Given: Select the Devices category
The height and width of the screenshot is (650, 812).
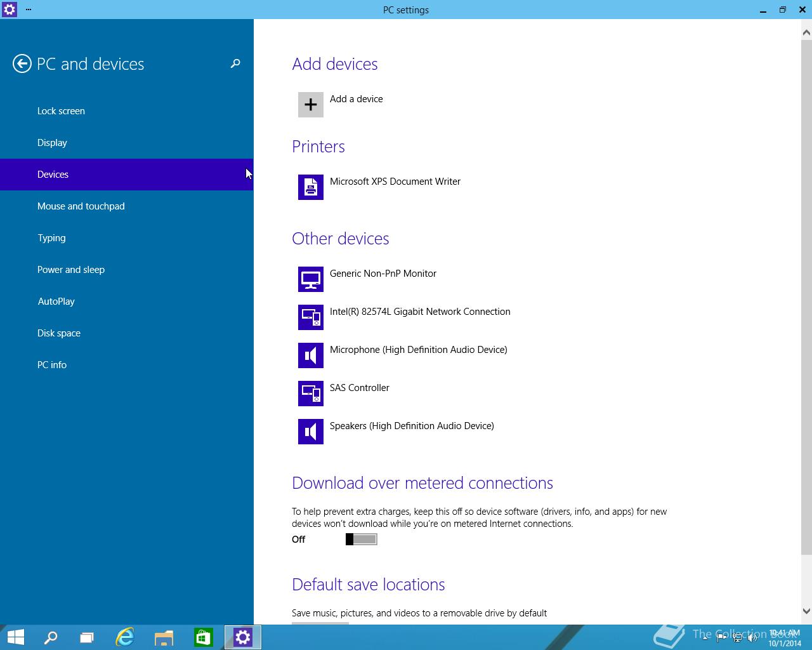Looking at the screenshot, I should coord(127,175).
